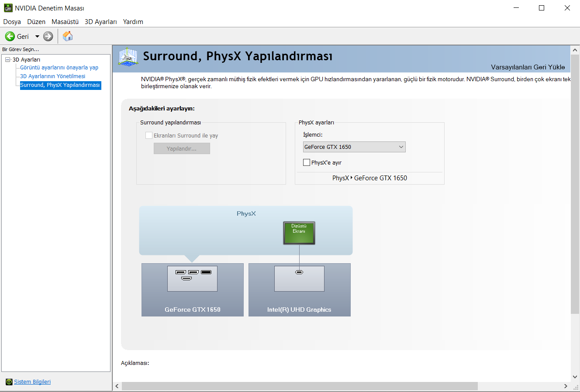
Task: Select the Dizüstü Ekranı display icon
Action: click(x=299, y=233)
